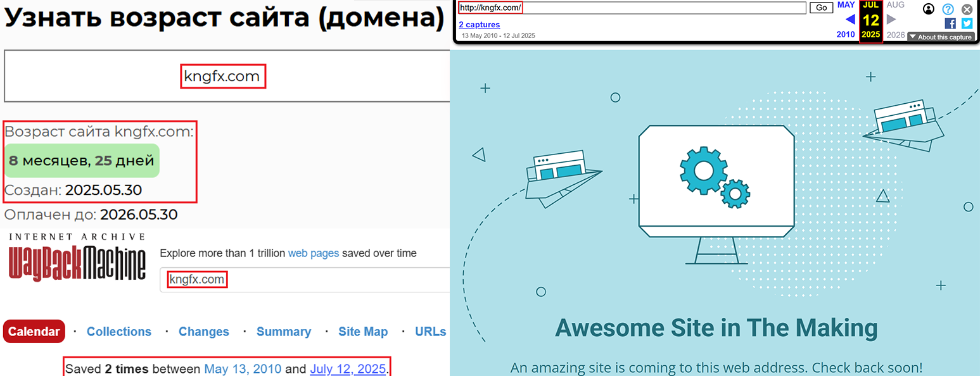Open the Site Map tab

[362, 332]
